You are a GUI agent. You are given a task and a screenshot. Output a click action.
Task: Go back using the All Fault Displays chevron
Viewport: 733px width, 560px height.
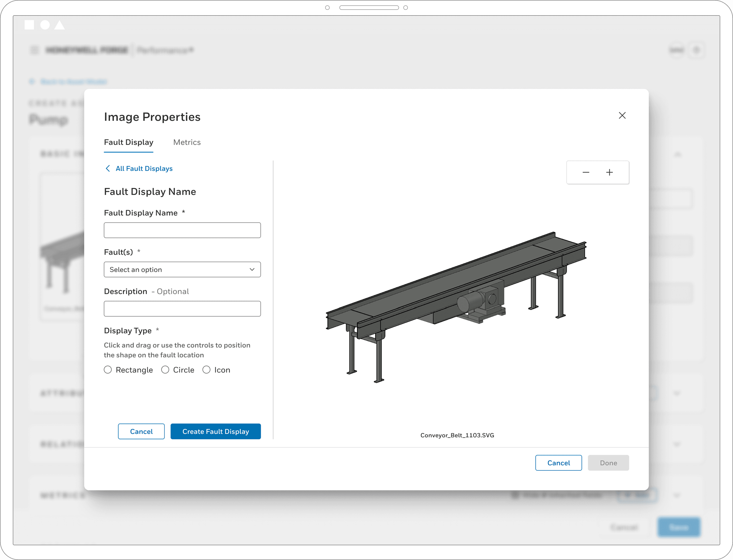click(x=108, y=168)
